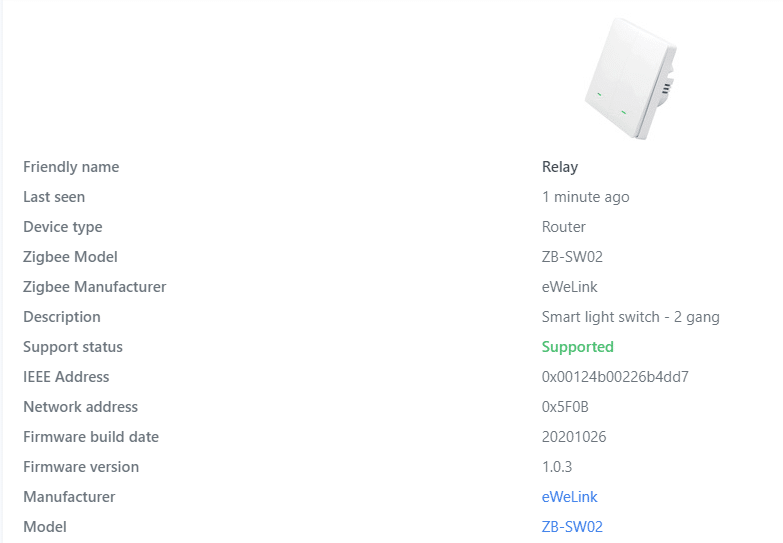Click the IEEE Address label
The height and width of the screenshot is (543, 783).
(66, 377)
